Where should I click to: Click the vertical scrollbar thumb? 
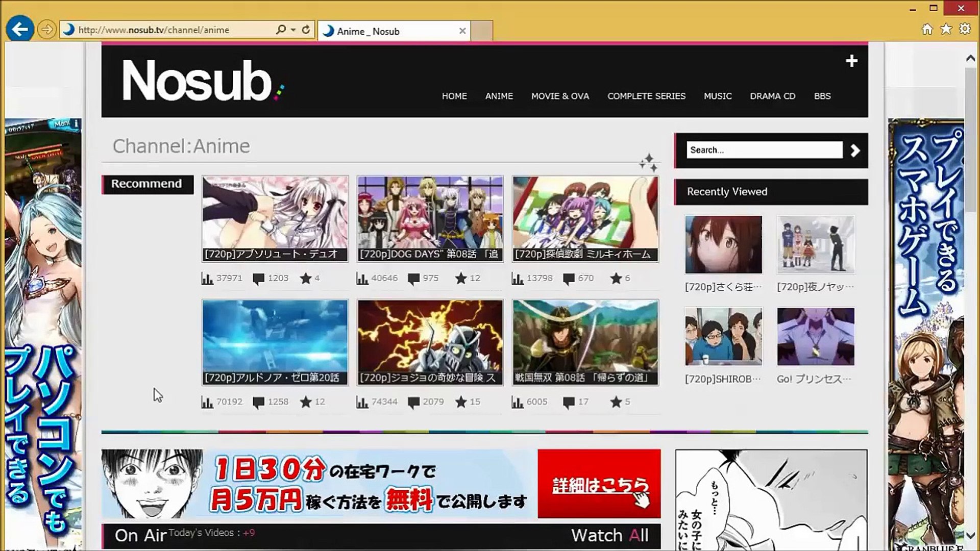(x=970, y=140)
